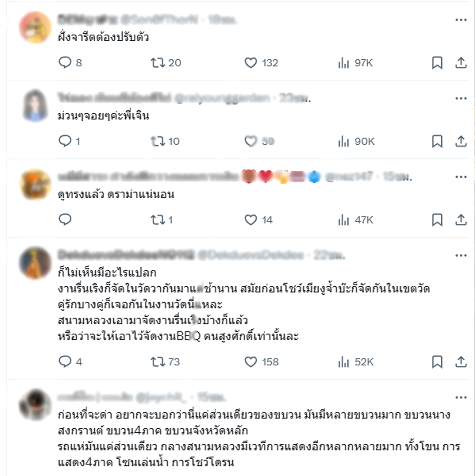Share the tweet with 90K views
This screenshot has width=475, height=476.
pyautogui.click(x=461, y=141)
